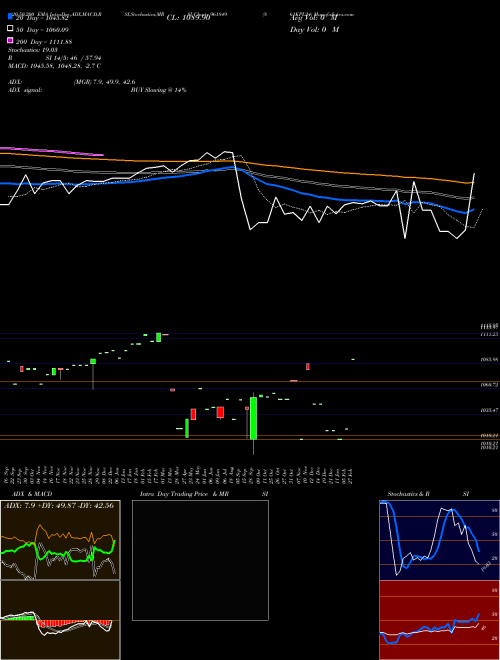Click the 1093.88 price level label

[x=489, y=359]
